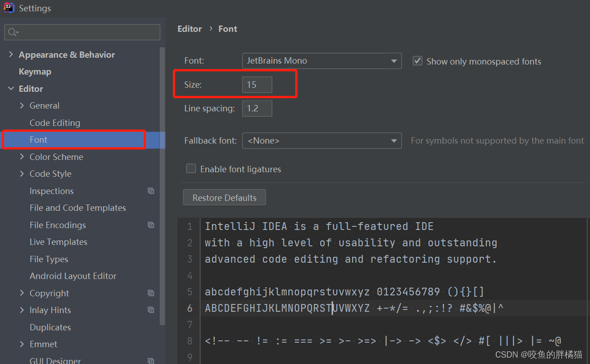Screen dimensions: 590x364
Task: Open File Encodings settings page
Action: point(58,225)
